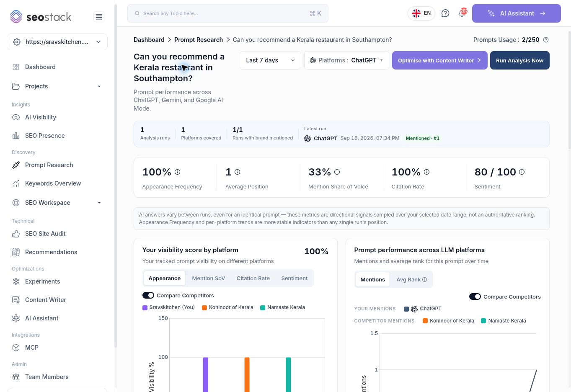Click info icon next to Average Position value
The image size is (571, 392).
point(238,172)
